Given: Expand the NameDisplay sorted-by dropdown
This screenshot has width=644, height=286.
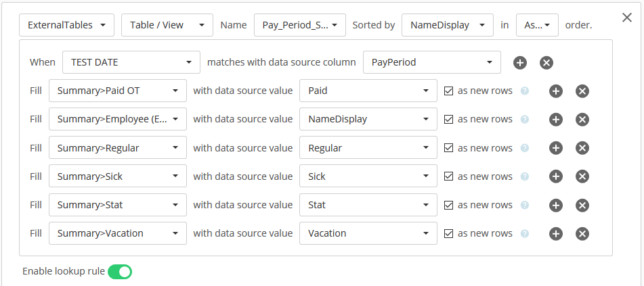Looking at the screenshot, I should pyautogui.click(x=447, y=25).
